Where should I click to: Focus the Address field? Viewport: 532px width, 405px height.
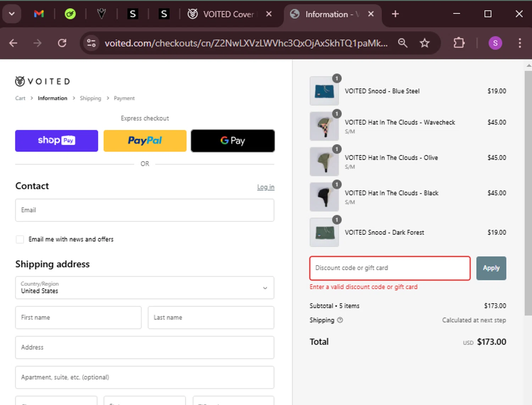point(145,347)
